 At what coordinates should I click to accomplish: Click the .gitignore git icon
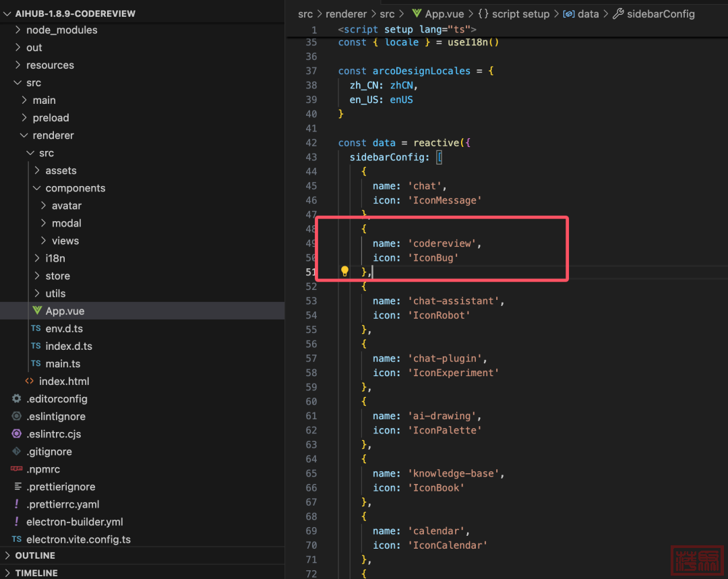(17, 452)
